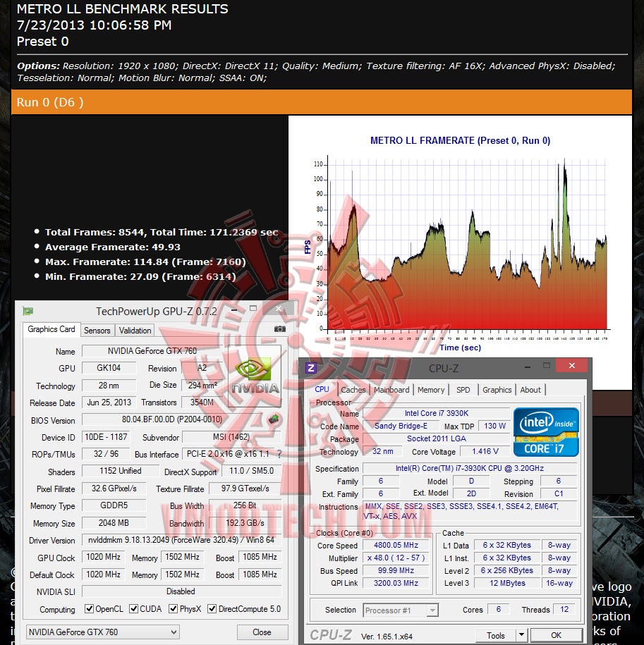Switch to the Validation tab in GPU-Z
Viewport: 644px width, 645px height.
tap(135, 331)
